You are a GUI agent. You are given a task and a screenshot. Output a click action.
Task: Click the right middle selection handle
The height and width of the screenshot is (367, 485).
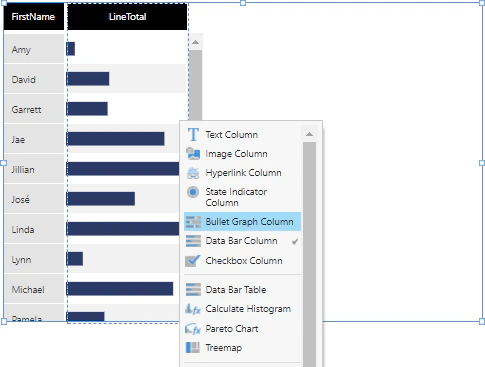pyautogui.click(x=482, y=163)
